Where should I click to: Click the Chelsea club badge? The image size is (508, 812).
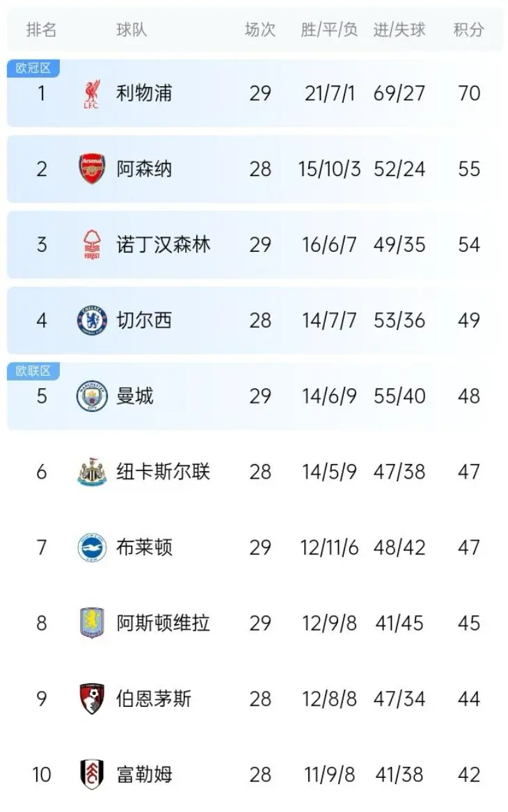pos(92,320)
